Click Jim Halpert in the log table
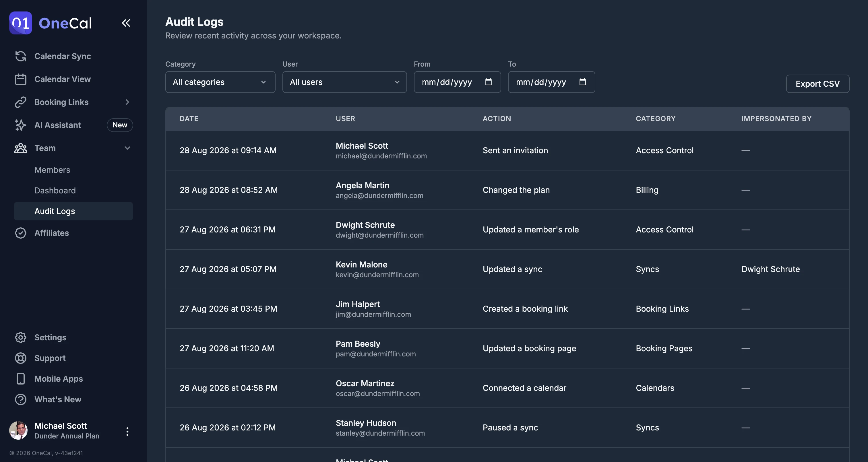 tap(358, 304)
